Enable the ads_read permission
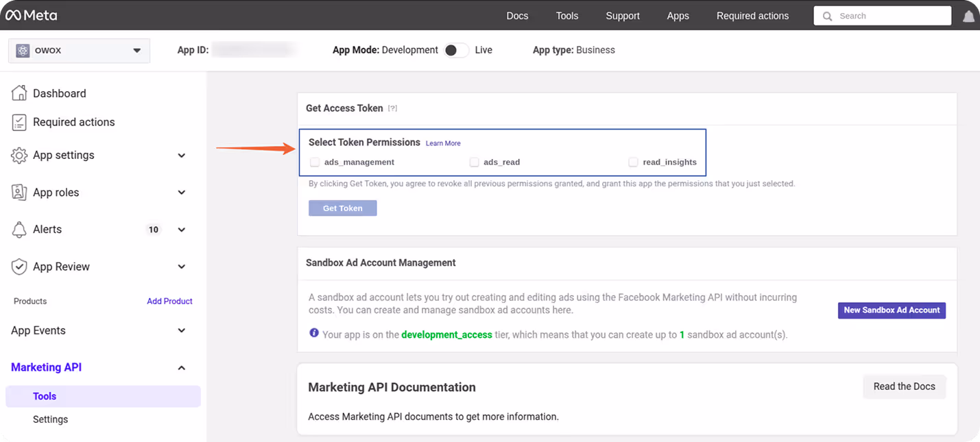 tap(474, 162)
